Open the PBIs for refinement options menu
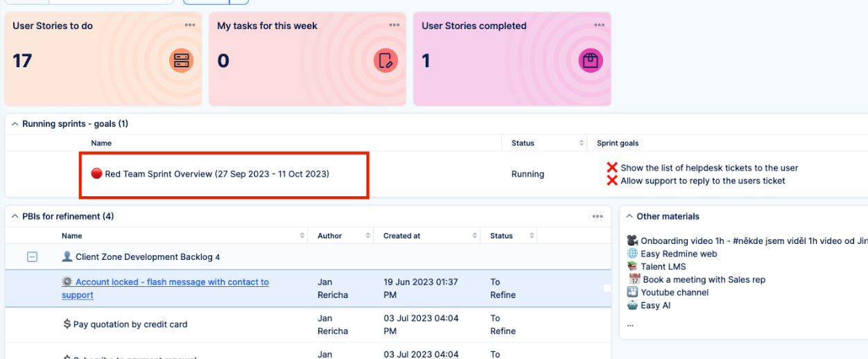Viewport: 868px width, 359px height. (598, 216)
